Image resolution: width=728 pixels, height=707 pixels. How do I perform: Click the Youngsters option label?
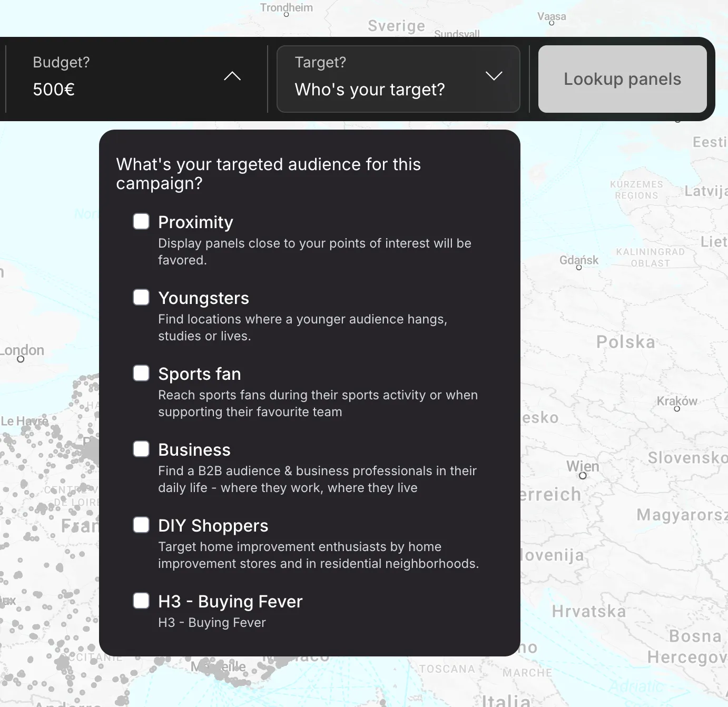tap(203, 298)
